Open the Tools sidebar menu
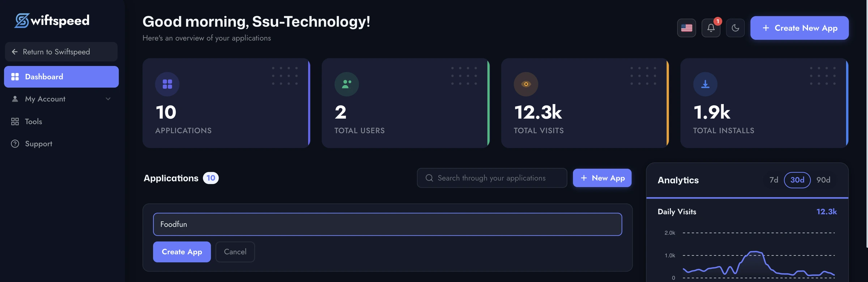868x282 pixels. tap(33, 121)
